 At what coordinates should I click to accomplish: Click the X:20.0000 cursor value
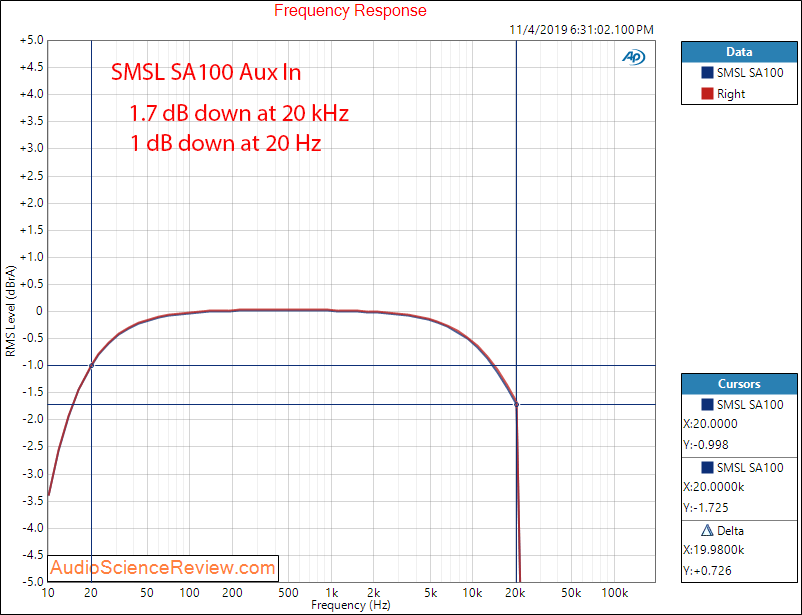710,424
